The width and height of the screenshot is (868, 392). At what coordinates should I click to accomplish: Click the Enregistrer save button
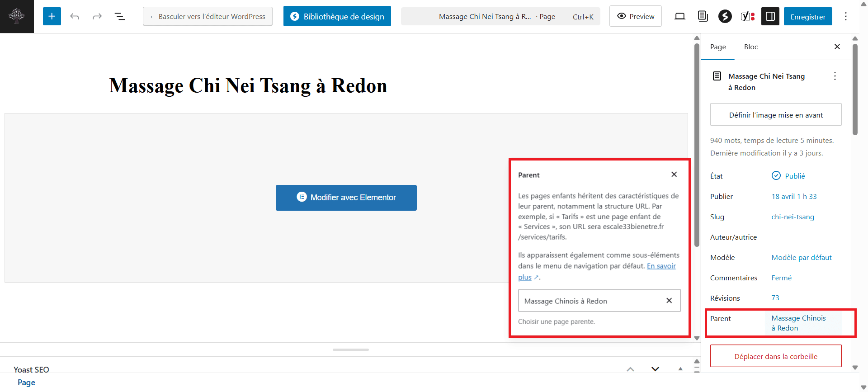click(807, 17)
